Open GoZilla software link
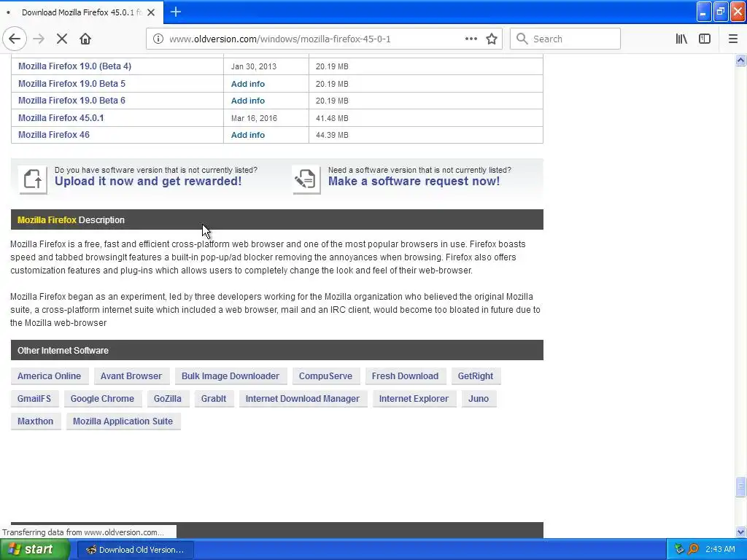The width and height of the screenshot is (747, 560). point(167,399)
